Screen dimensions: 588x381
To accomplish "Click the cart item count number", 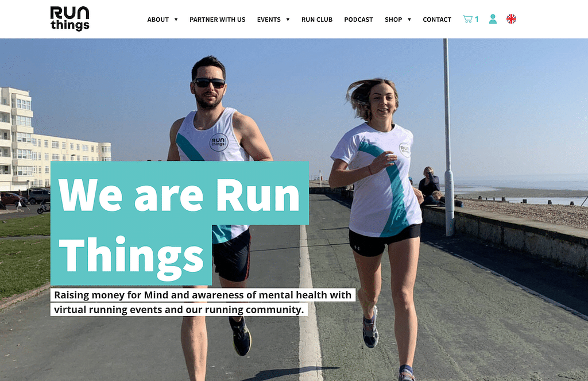I will click(x=477, y=19).
